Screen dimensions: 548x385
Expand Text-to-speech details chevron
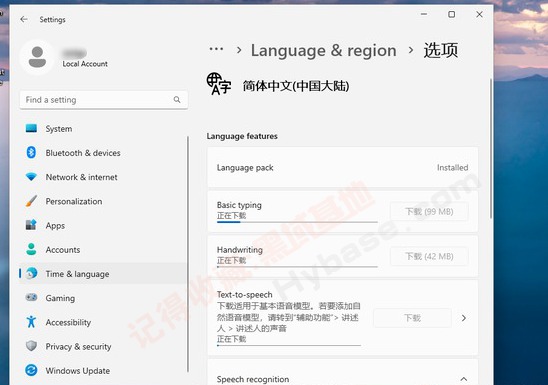click(464, 318)
